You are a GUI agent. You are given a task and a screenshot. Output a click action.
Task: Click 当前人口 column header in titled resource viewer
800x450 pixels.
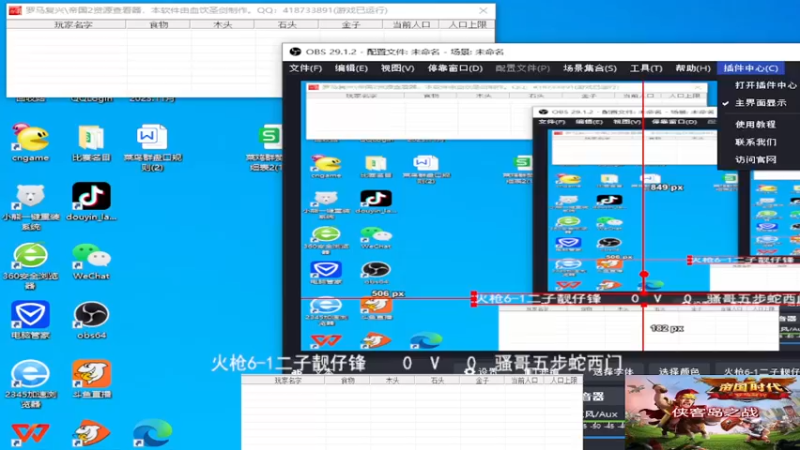pyautogui.click(x=411, y=24)
